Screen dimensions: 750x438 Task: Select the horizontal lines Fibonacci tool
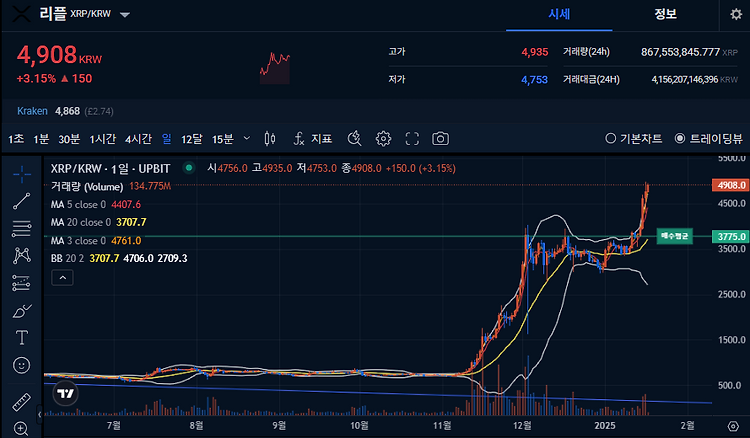coord(22,229)
